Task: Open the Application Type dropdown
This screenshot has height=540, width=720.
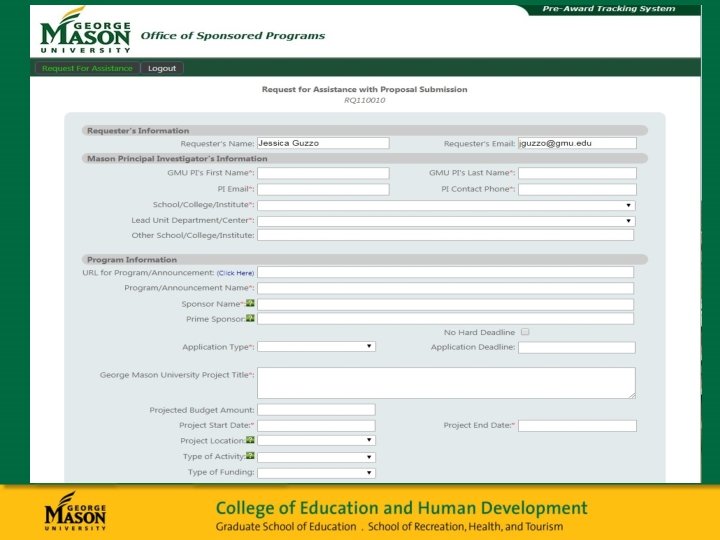Action: click(316, 346)
